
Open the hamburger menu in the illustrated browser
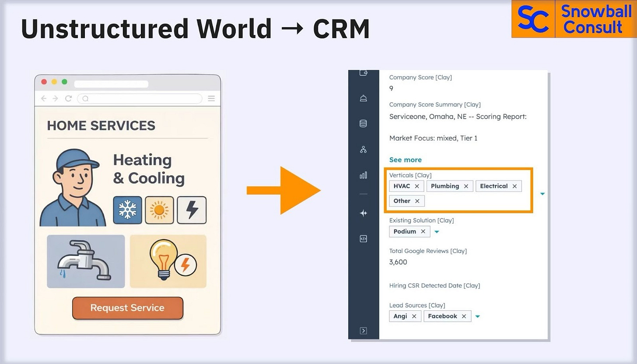(211, 99)
